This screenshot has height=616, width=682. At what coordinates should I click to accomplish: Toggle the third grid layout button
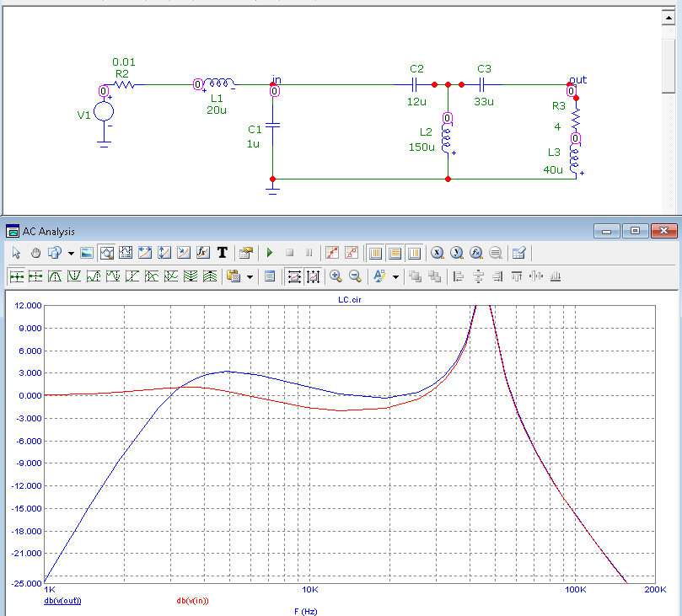(414, 253)
